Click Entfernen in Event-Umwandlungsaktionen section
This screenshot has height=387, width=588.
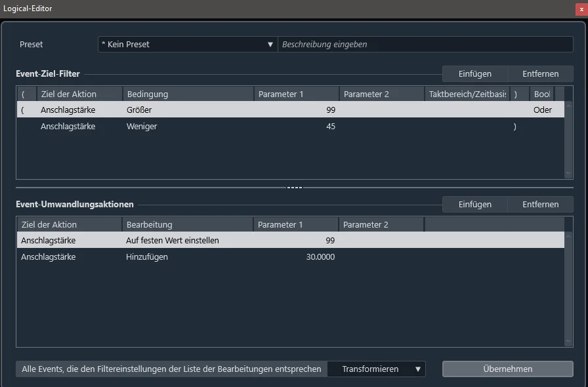pos(540,205)
